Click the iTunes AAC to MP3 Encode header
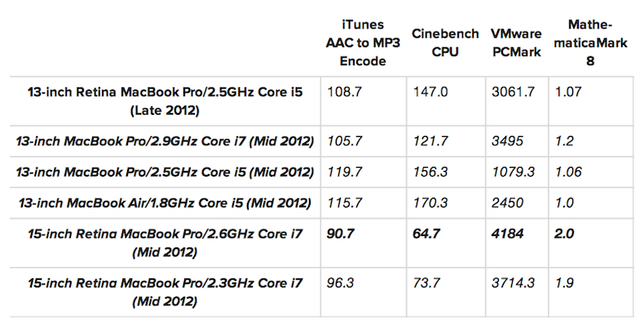 (x=363, y=42)
